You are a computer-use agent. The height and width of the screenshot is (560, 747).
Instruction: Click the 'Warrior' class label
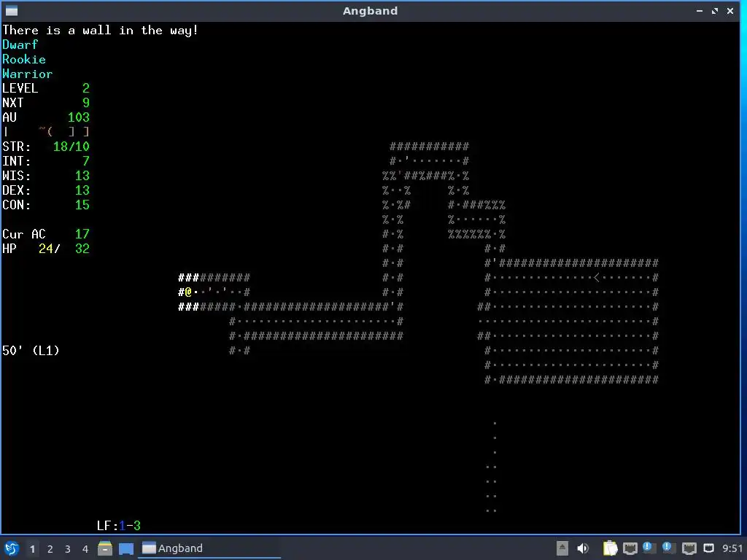(28, 74)
